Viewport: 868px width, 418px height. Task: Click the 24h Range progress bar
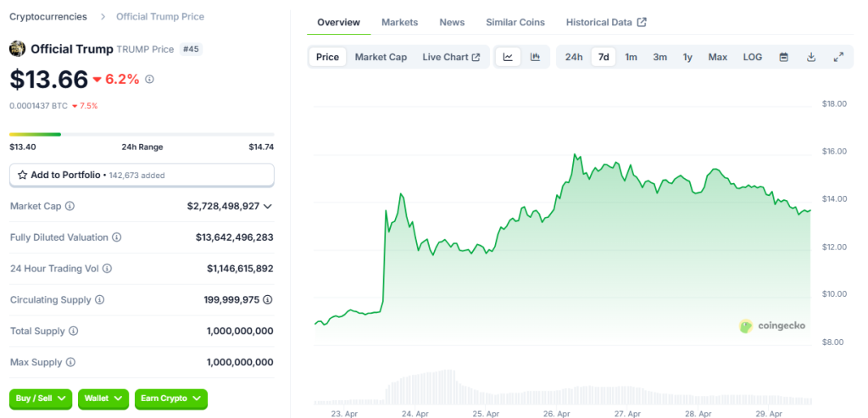142,134
